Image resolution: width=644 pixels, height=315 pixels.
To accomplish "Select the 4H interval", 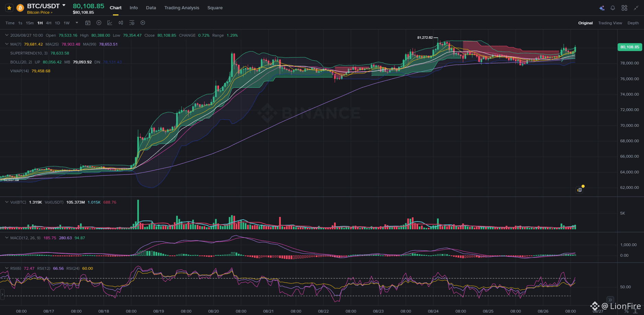I will point(49,23).
